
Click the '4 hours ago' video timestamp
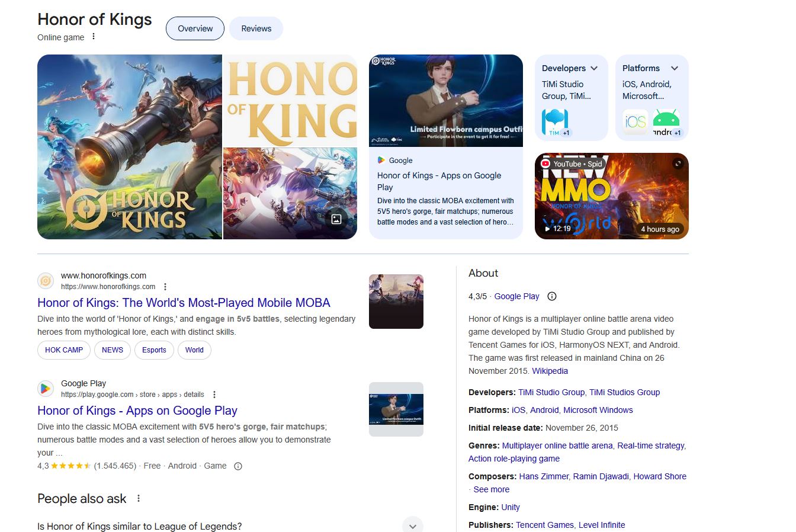pos(660,229)
